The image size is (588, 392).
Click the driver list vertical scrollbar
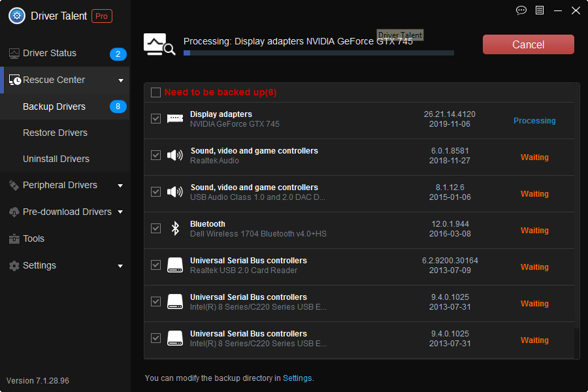[x=576, y=209]
